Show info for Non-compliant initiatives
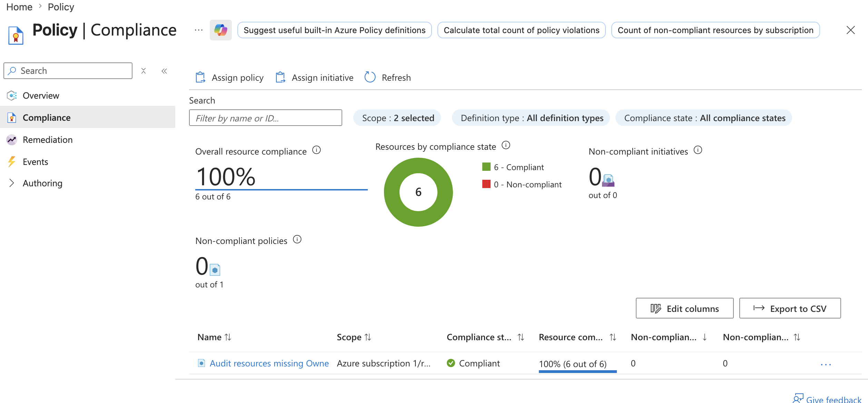Viewport: 868px width, 403px height. pos(698,150)
